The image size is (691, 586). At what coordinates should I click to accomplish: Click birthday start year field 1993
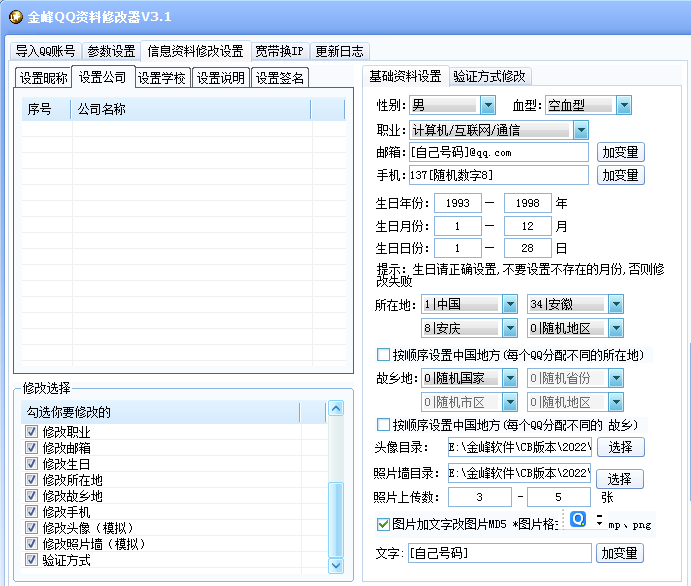pos(458,203)
